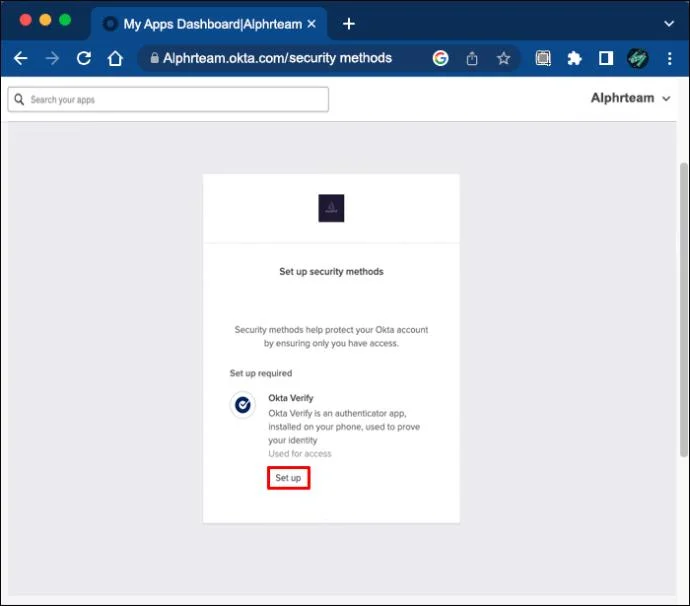
Task: Go back using the browser back arrow
Action: coord(20,58)
